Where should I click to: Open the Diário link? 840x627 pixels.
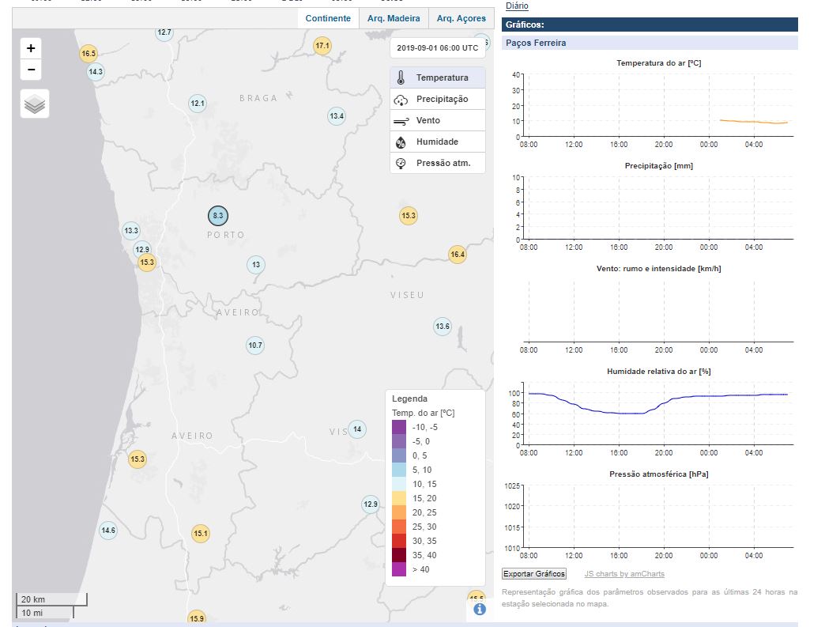(517, 6)
